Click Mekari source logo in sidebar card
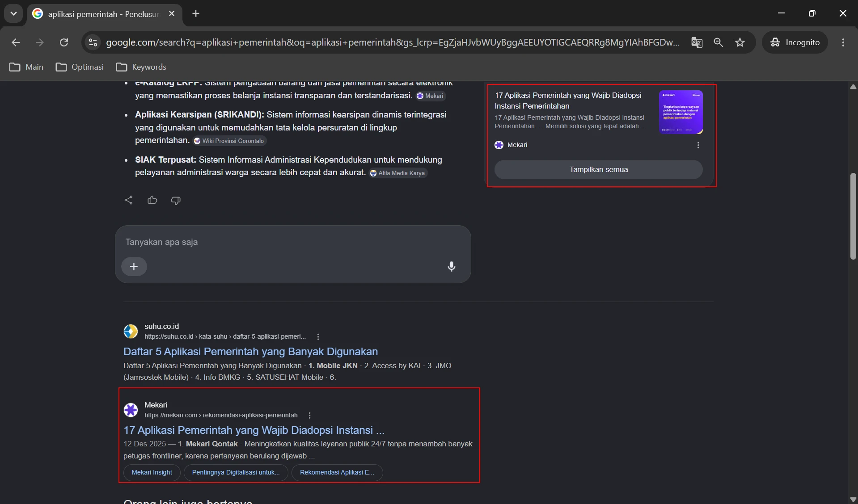 click(499, 145)
